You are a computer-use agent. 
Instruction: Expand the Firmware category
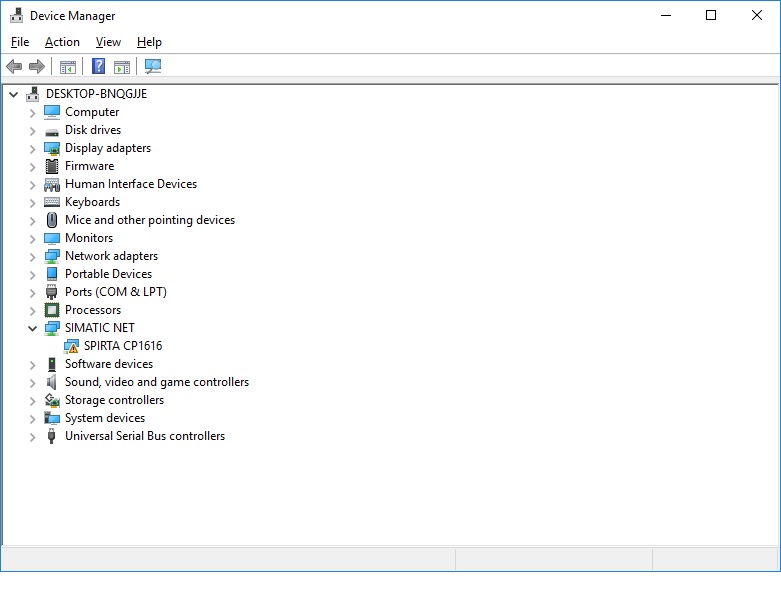click(x=32, y=167)
